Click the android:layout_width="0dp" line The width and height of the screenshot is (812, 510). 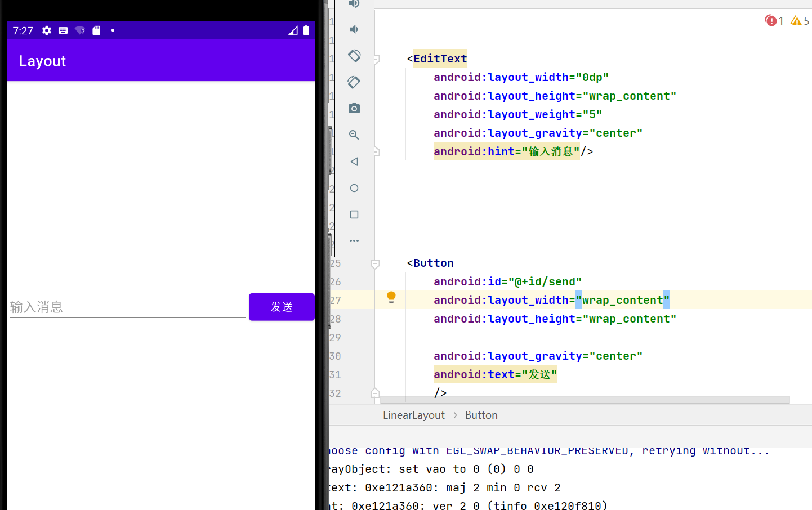point(521,77)
